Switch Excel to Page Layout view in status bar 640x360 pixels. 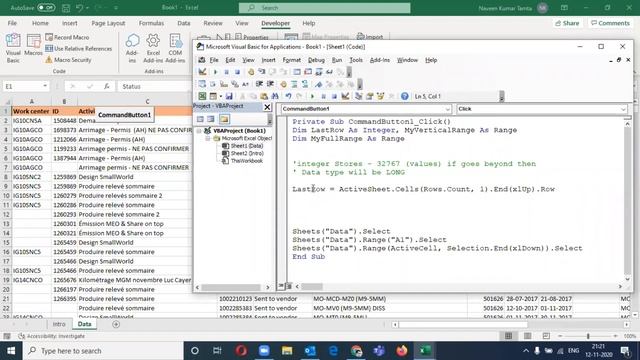click(527, 336)
